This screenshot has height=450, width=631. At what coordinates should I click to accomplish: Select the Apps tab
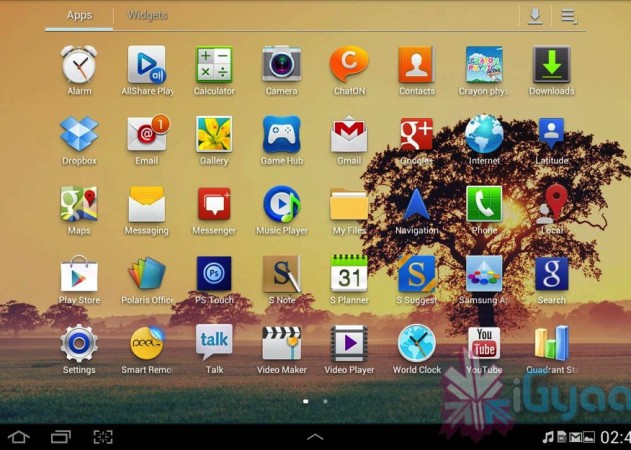point(79,15)
